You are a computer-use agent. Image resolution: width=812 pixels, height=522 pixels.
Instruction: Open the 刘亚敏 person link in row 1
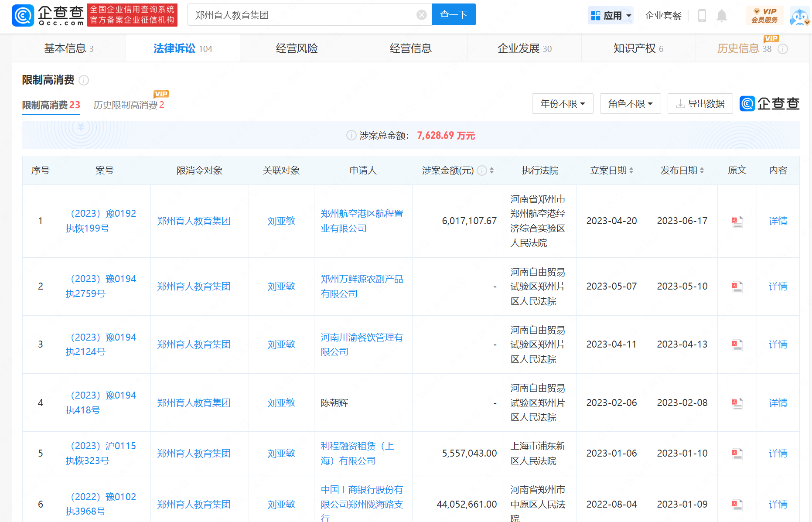[281, 221]
